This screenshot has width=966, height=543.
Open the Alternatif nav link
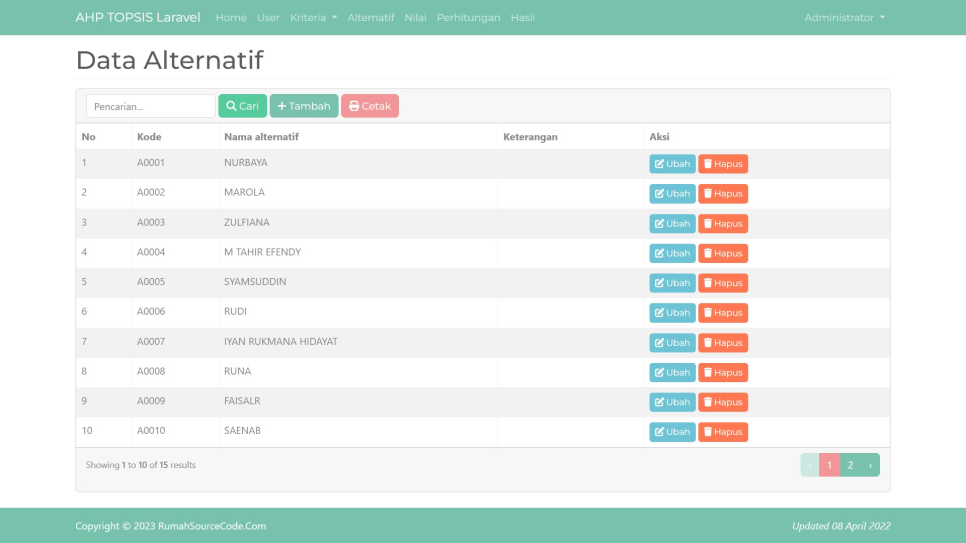coord(370,17)
